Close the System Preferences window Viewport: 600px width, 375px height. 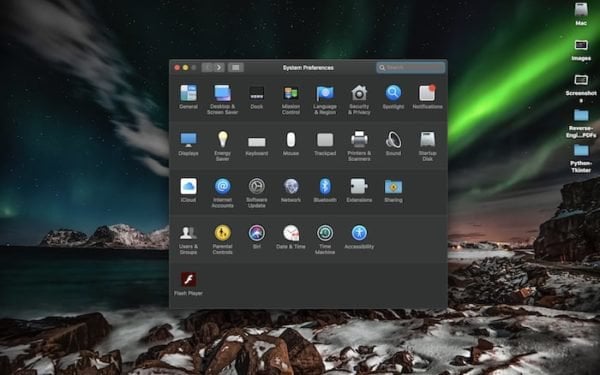(x=177, y=68)
